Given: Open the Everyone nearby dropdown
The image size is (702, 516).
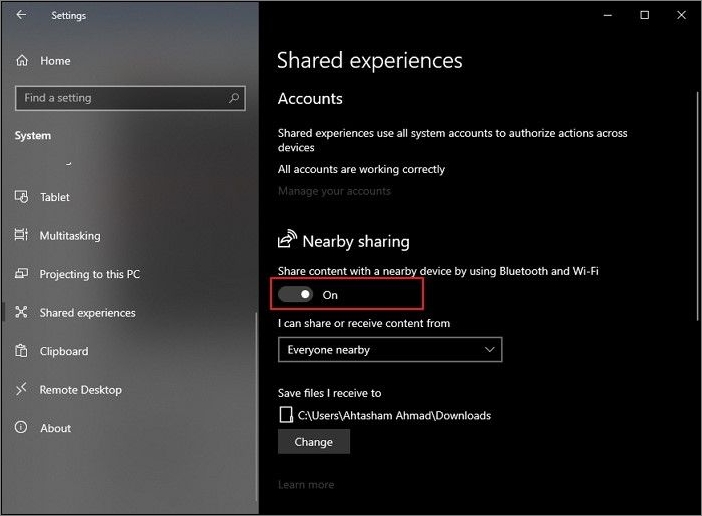Looking at the screenshot, I should pyautogui.click(x=389, y=350).
